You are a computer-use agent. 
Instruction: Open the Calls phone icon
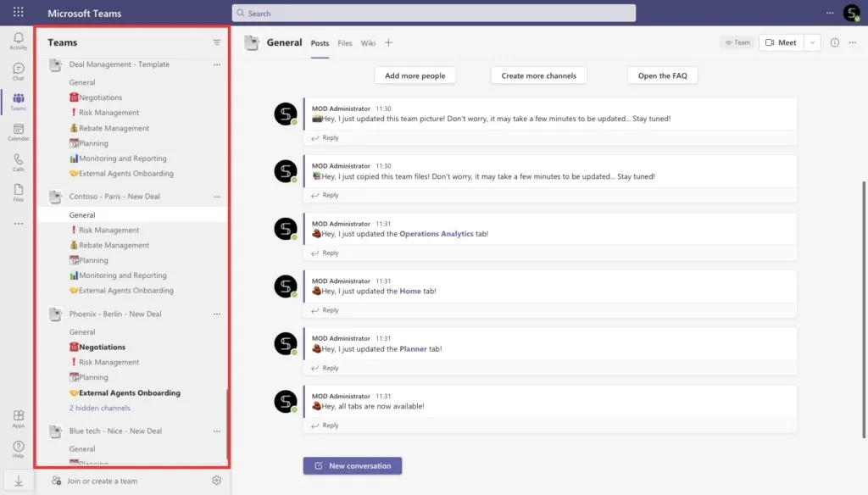pyautogui.click(x=19, y=163)
